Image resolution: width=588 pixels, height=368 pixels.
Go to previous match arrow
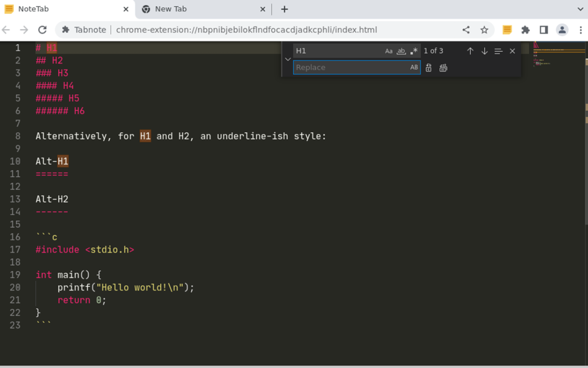[x=470, y=51]
